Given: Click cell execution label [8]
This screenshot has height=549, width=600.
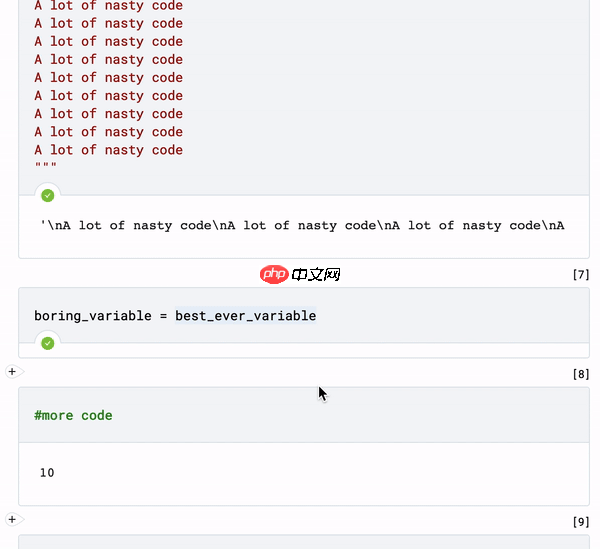Looking at the screenshot, I should (581, 374).
